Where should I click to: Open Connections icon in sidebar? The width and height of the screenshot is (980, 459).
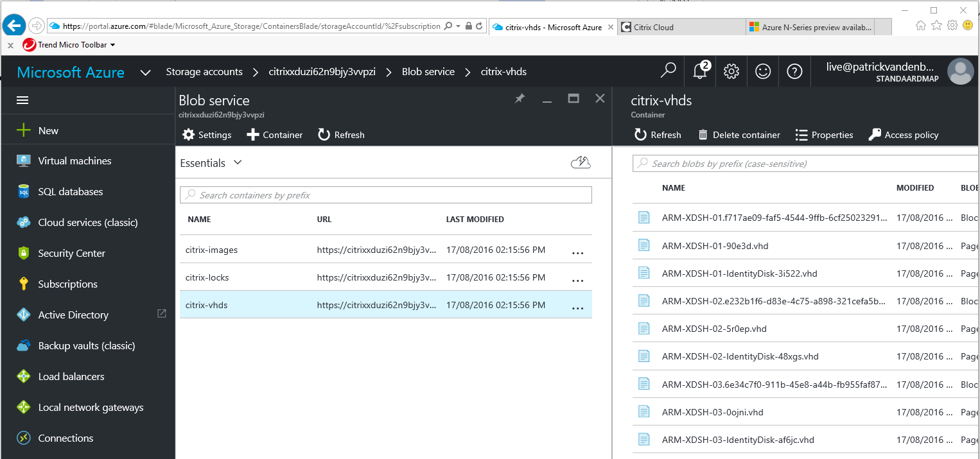click(x=24, y=438)
